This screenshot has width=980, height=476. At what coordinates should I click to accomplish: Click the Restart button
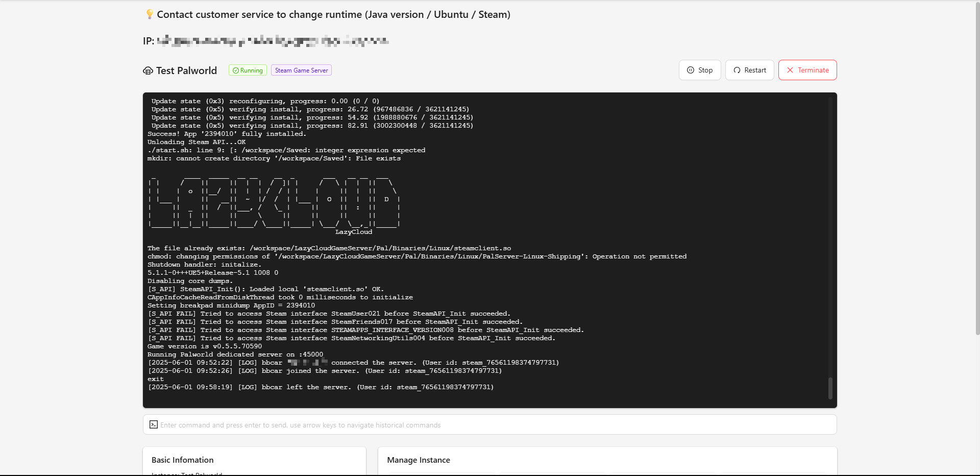tap(750, 70)
